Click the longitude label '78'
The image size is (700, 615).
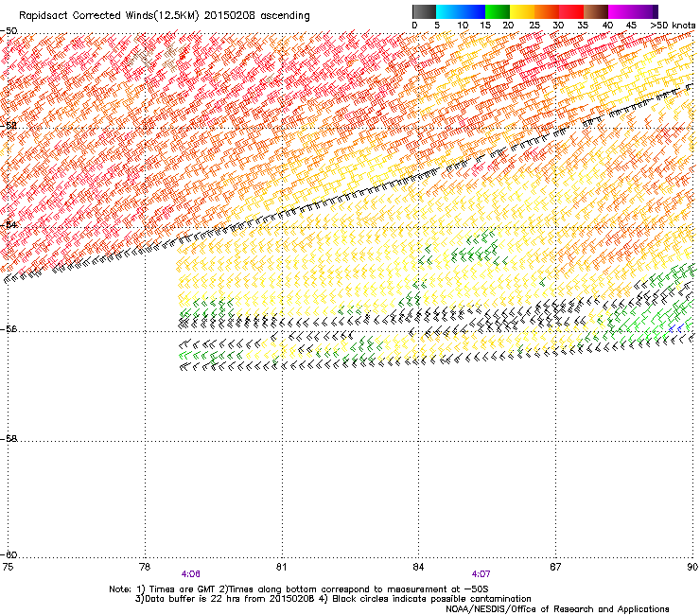[x=144, y=567]
